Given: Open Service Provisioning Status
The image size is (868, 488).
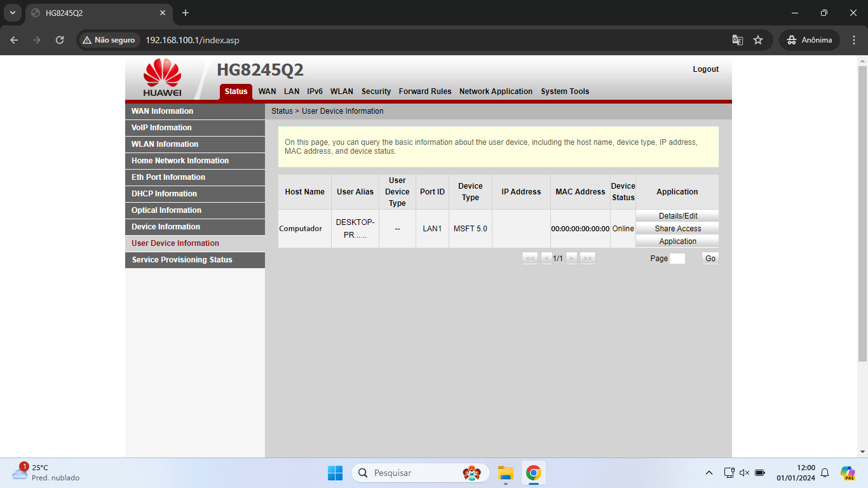Looking at the screenshot, I should [x=195, y=260].
